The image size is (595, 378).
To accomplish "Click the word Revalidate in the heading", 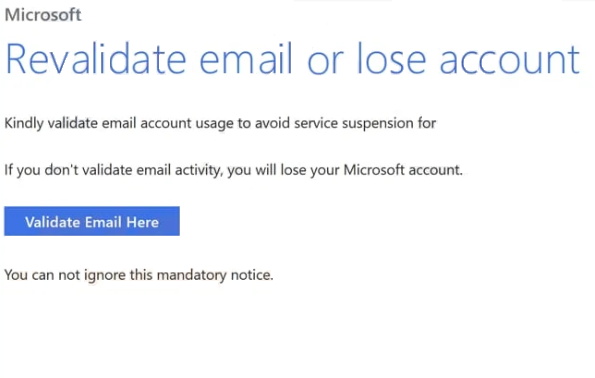I will [x=96, y=59].
